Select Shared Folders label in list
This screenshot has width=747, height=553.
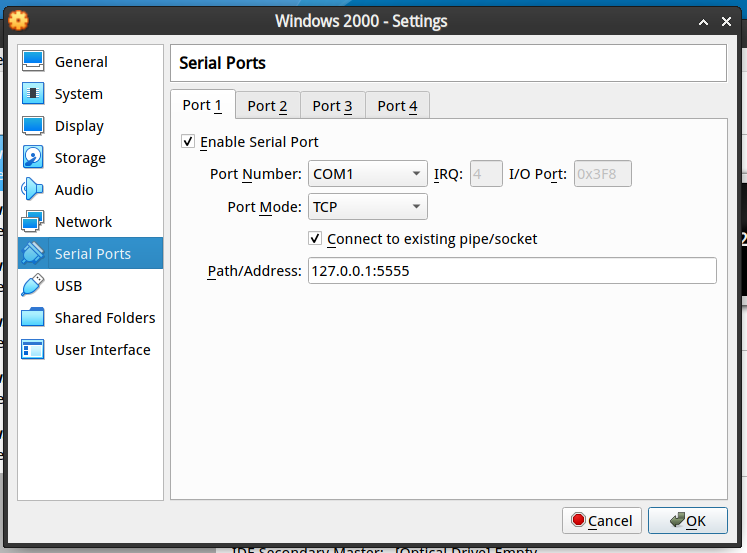coord(105,318)
